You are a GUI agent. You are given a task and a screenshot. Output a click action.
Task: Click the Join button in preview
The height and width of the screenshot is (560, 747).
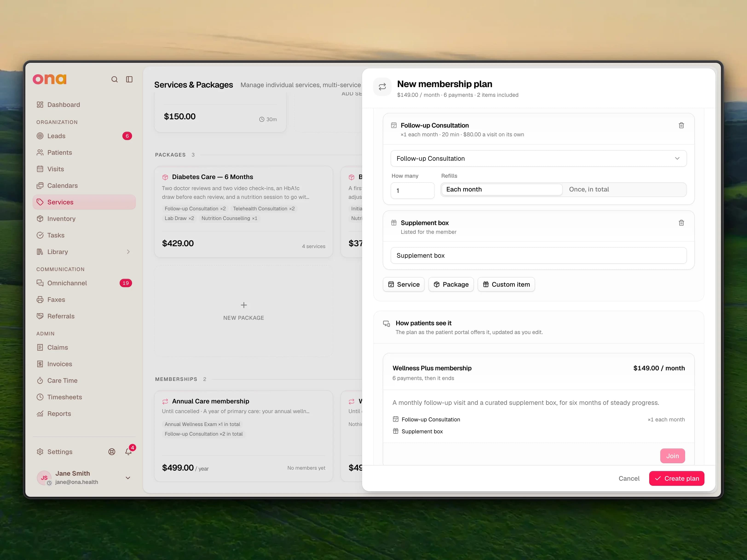tap(672, 456)
